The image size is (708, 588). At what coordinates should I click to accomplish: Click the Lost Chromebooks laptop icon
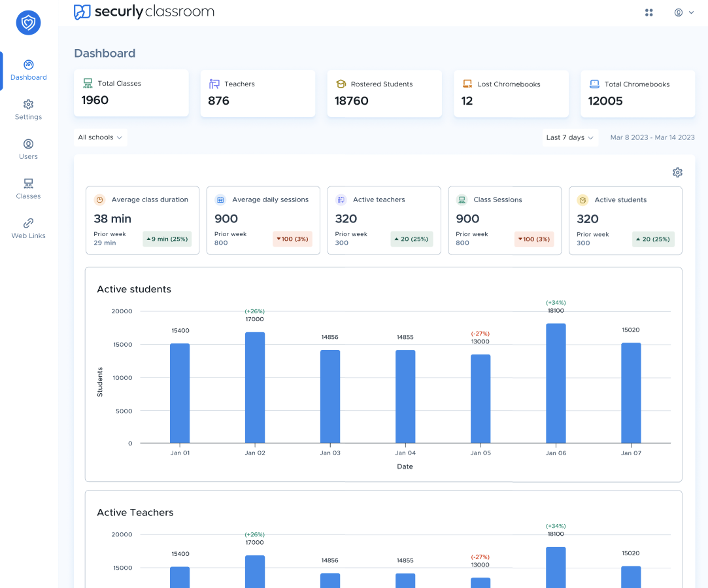[x=467, y=84]
